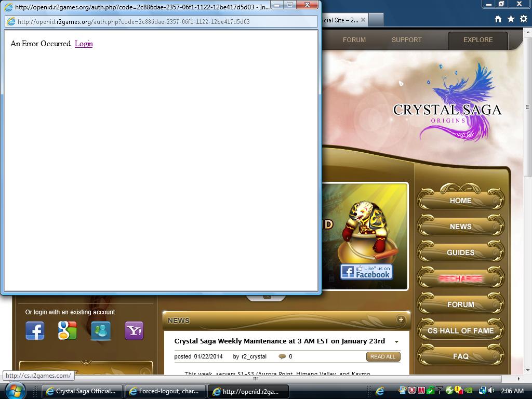532x399 pixels.
Task: Open the Windows Start menu orb
Action: click(x=14, y=391)
